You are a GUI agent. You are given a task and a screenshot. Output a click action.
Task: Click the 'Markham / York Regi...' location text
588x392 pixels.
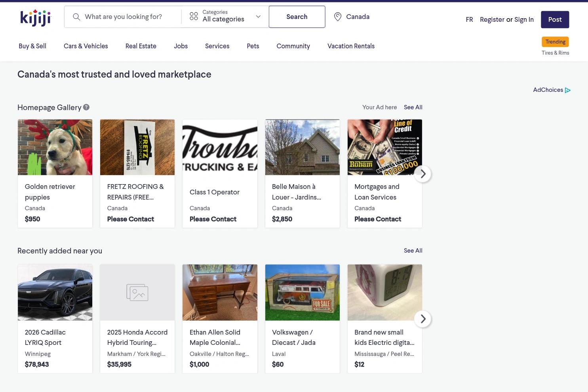[136, 354]
